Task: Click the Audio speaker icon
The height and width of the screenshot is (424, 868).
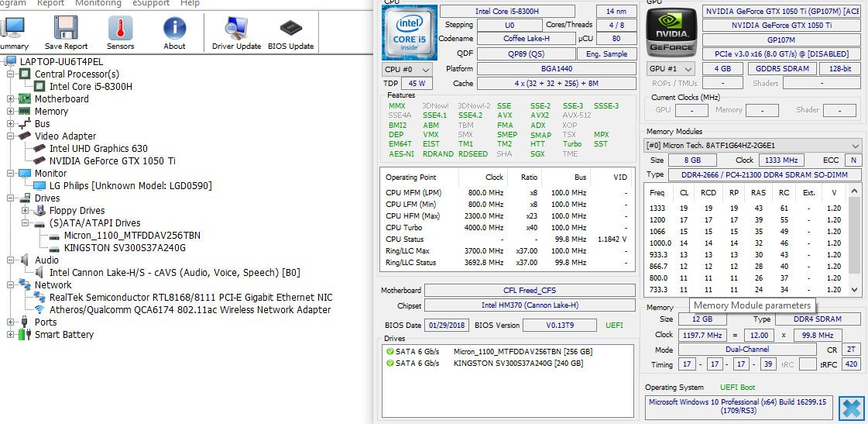Action: click(25, 260)
